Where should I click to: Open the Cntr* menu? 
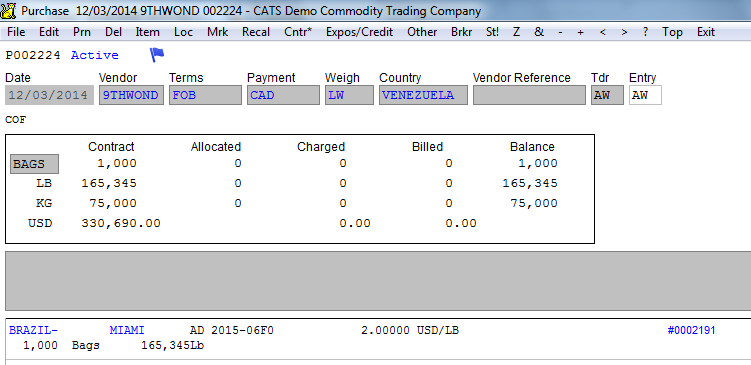(x=298, y=32)
